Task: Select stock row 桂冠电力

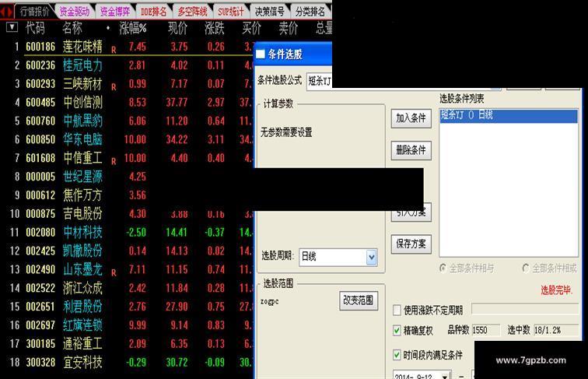Action: tap(128, 65)
